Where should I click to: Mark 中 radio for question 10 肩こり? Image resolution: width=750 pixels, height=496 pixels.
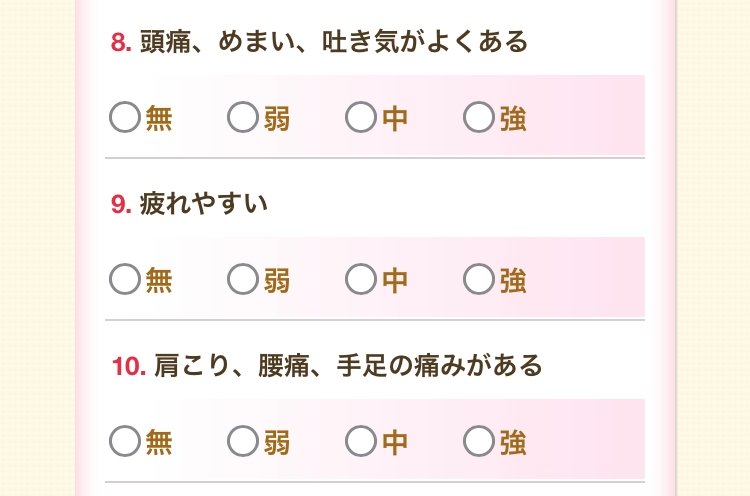[x=360, y=441]
